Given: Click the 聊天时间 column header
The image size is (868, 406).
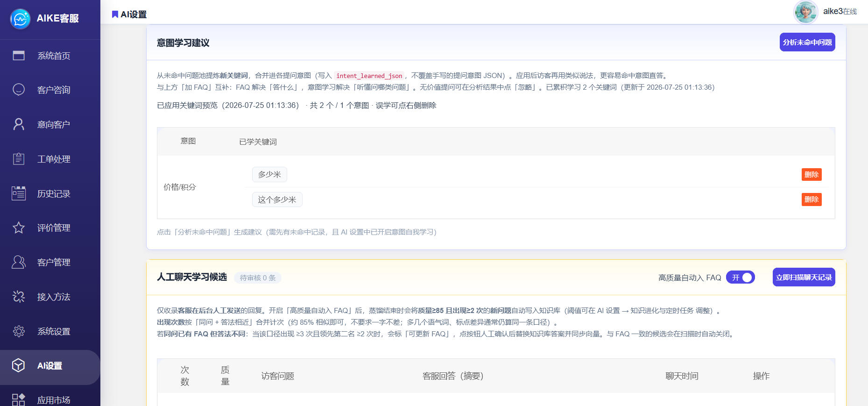Looking at the screenshot, I should click(682, 376).
